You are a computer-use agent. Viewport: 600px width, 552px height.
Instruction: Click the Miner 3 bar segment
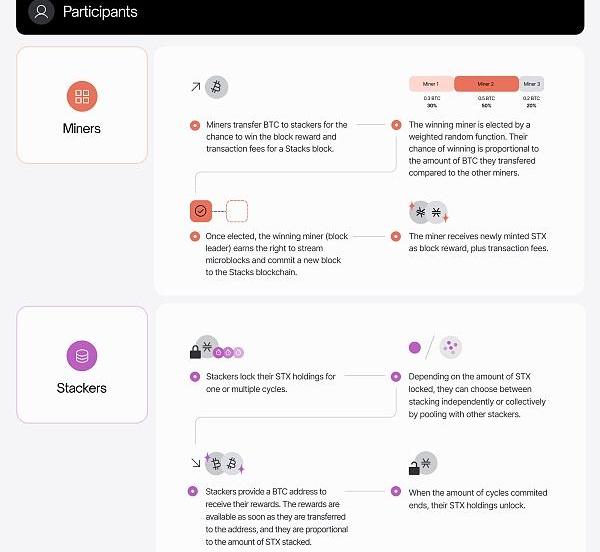click(x=532, y=84)
